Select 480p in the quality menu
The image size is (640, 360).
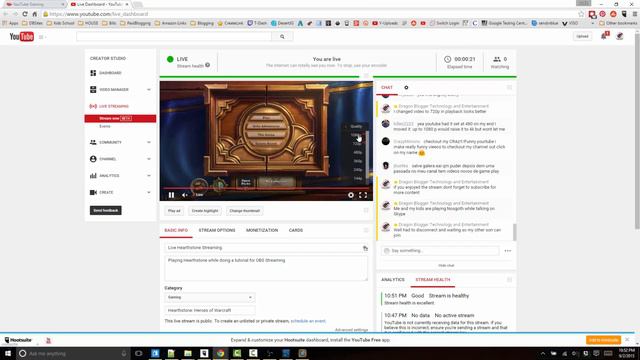pos(357,152)
